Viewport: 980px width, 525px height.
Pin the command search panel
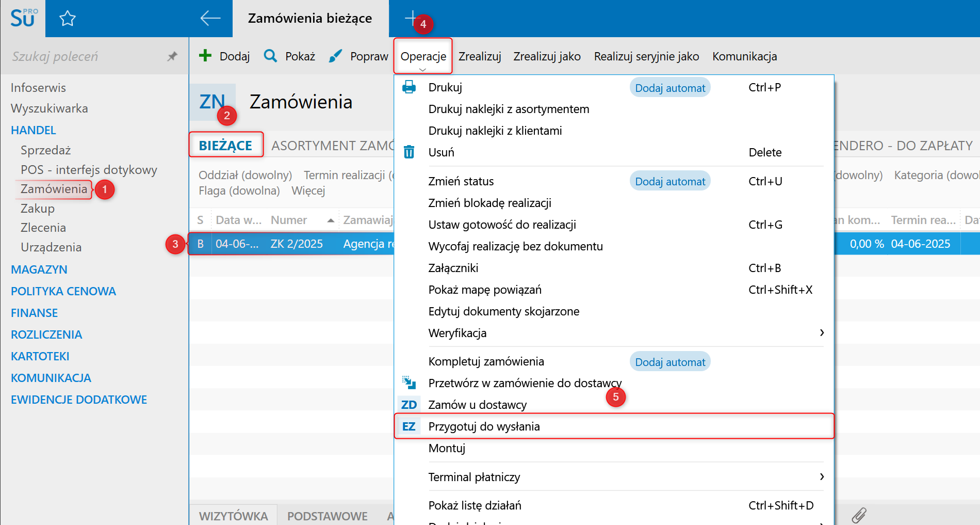[172, 56]
